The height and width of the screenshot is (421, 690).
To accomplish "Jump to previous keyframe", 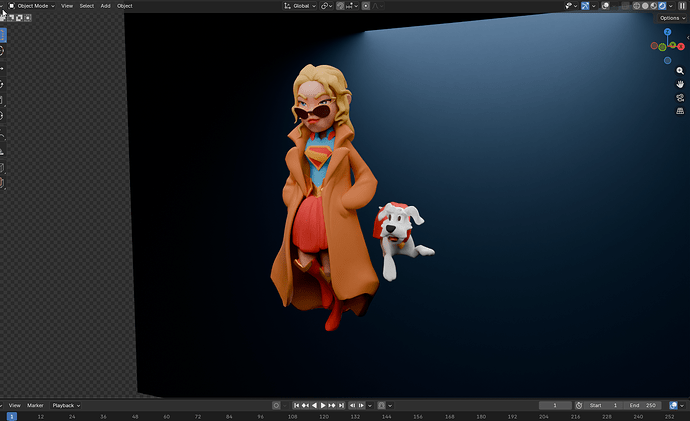I will pyautogui.click(x=305, y=405).
